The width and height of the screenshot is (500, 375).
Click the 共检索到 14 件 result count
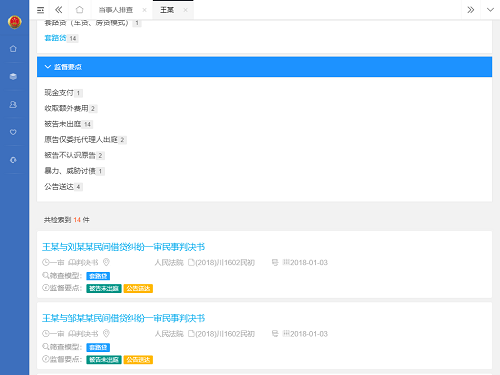[67, 220]
